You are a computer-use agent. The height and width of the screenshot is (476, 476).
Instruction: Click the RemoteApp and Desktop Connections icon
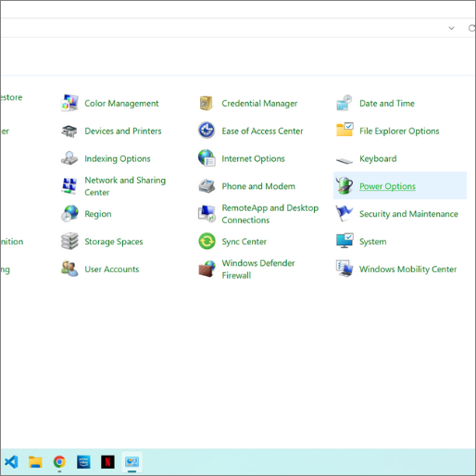point(207,214)
